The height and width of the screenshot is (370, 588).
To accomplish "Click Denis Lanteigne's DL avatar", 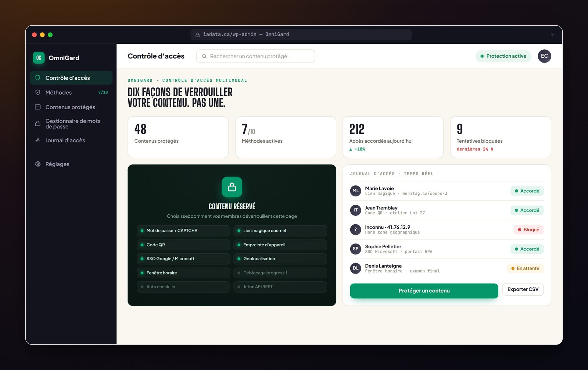I will [x=355, y=268].
